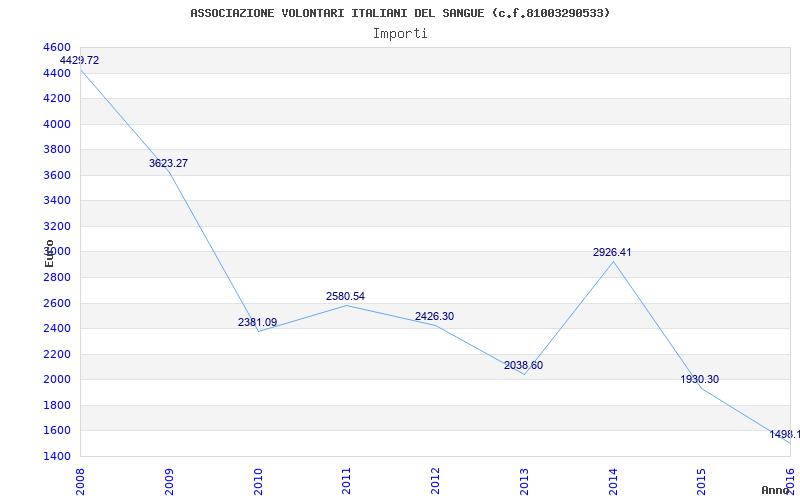800x500 pixels.
Task: Select the 2381.09 value label
Action: point(257,322)
